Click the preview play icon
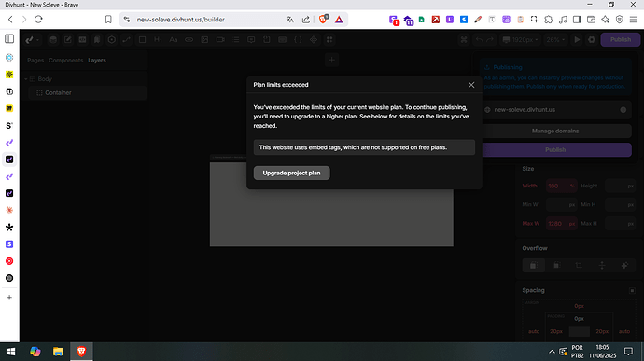Image resolution: width=644 pixels, height=361 pixels. [x=577, y=40]
